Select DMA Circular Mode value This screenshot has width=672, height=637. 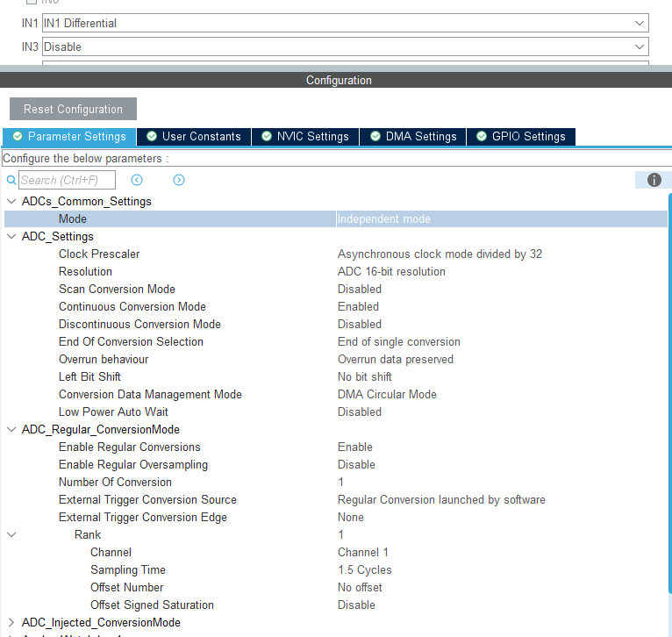coord(387,395)
